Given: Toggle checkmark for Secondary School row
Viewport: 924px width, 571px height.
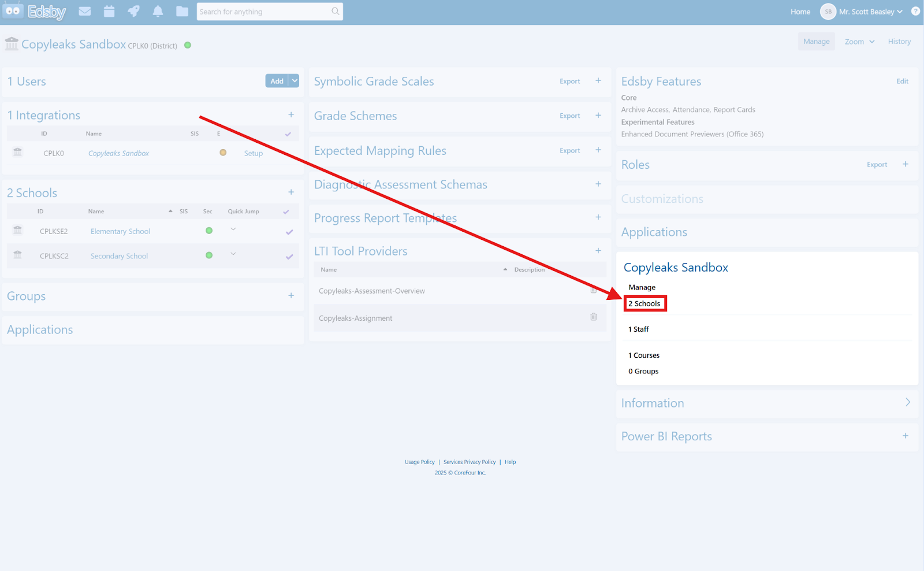Looking at the screenshot, I should pyautogui.click(x=289, y=257).
